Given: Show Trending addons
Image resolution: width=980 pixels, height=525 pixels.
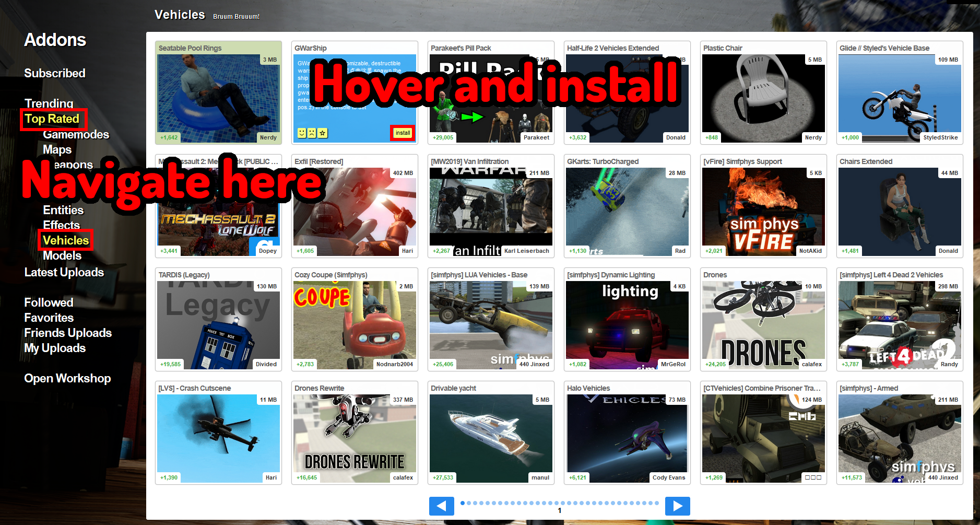Looking at the screenshot, I should [x=49, y=103].
